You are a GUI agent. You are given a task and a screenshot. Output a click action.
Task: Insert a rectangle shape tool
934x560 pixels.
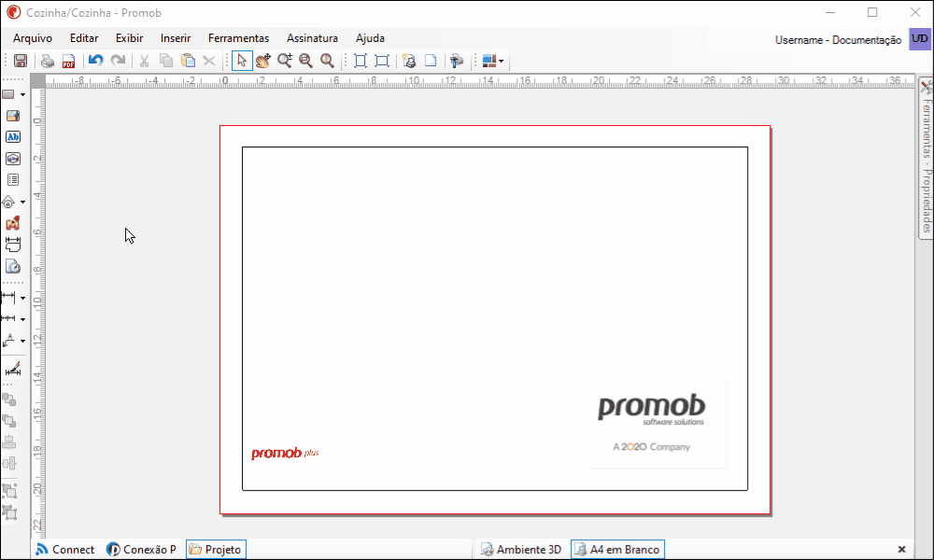pyautogui.click(x=9, y=94)
